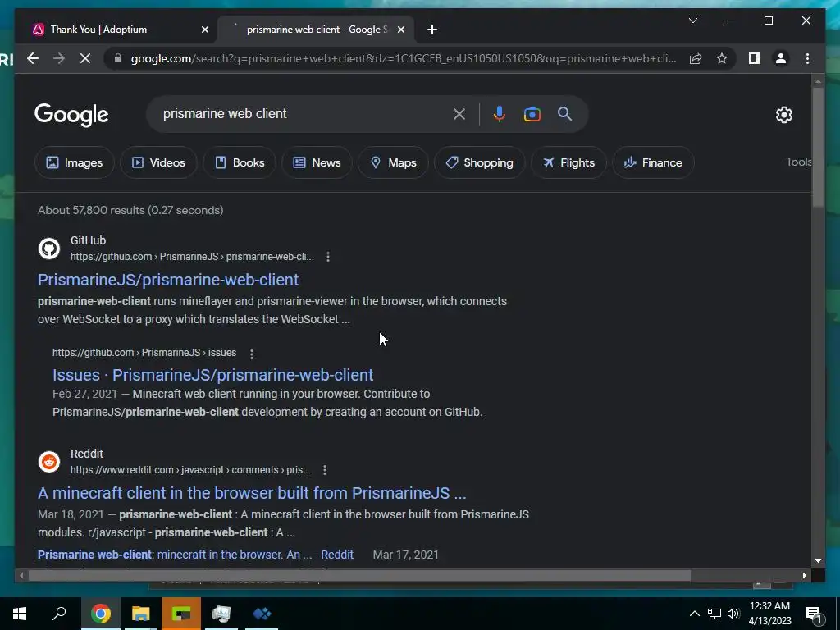840x630 pixels.
Task: Clear the Google search box text
Action: click(459, 113)
